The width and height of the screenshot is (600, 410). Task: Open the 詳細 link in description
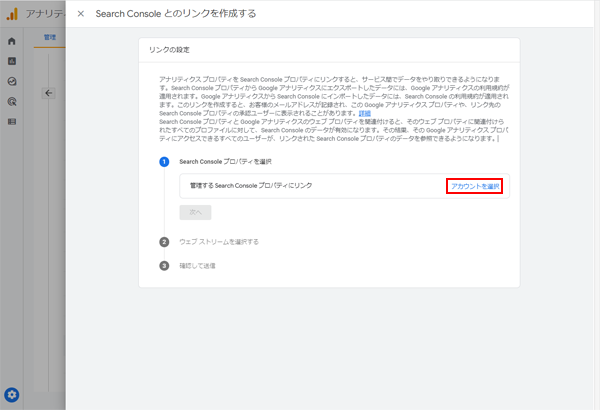[x=365, y=113]
